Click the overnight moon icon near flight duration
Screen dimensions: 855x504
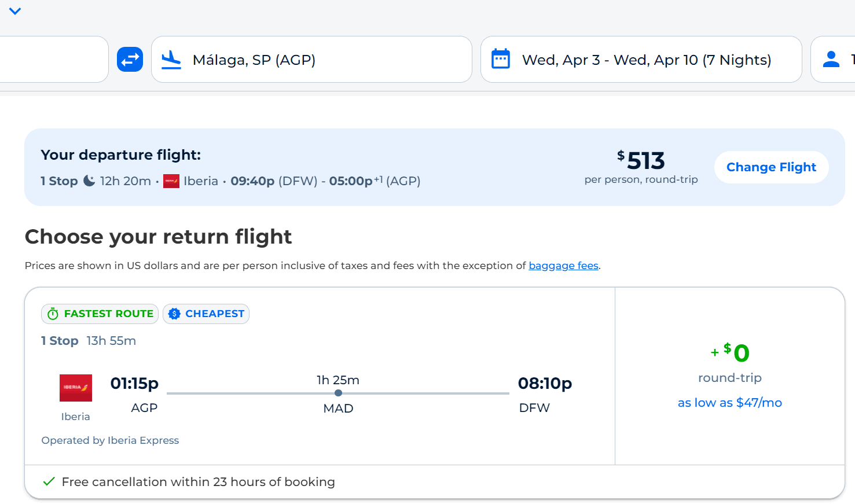coord(89,181)
